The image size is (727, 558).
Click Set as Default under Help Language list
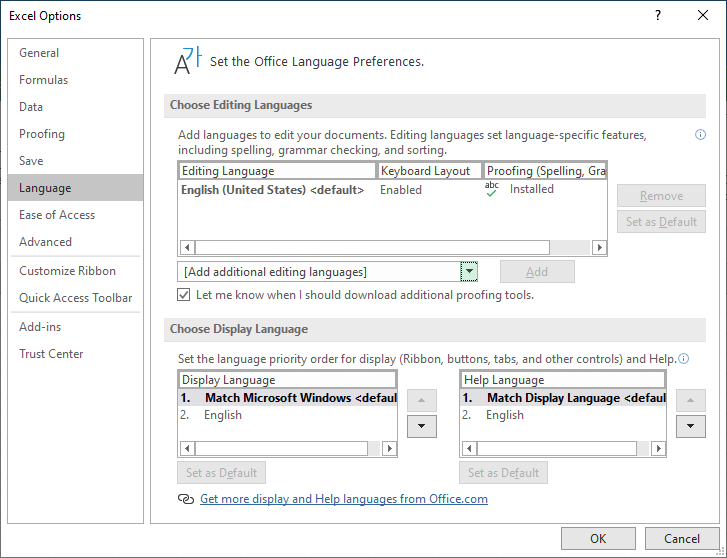[x=503, y=473]
